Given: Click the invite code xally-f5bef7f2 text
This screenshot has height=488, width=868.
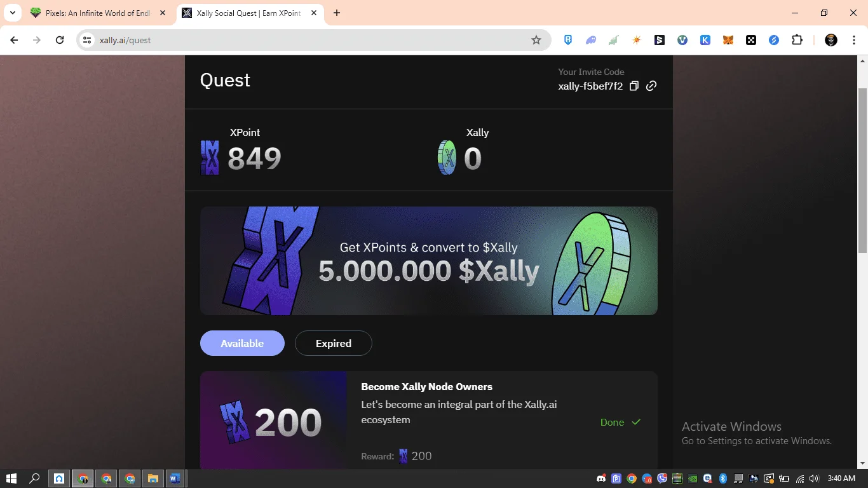Looking at the screenshot, I should [x=590, y=86].
